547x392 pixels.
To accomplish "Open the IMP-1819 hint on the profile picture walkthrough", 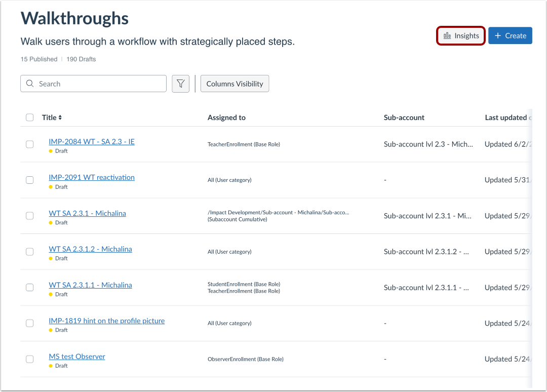I will click(x=106, y=320).
